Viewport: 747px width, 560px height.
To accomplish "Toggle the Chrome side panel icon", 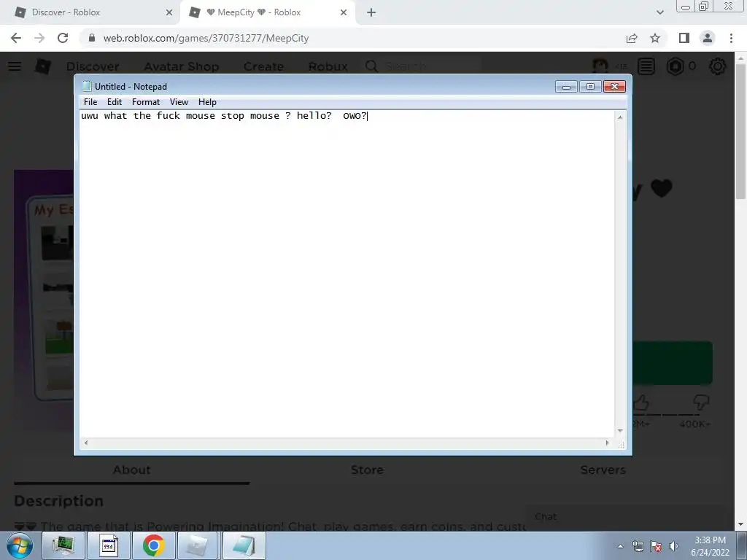I will point(684,38).
